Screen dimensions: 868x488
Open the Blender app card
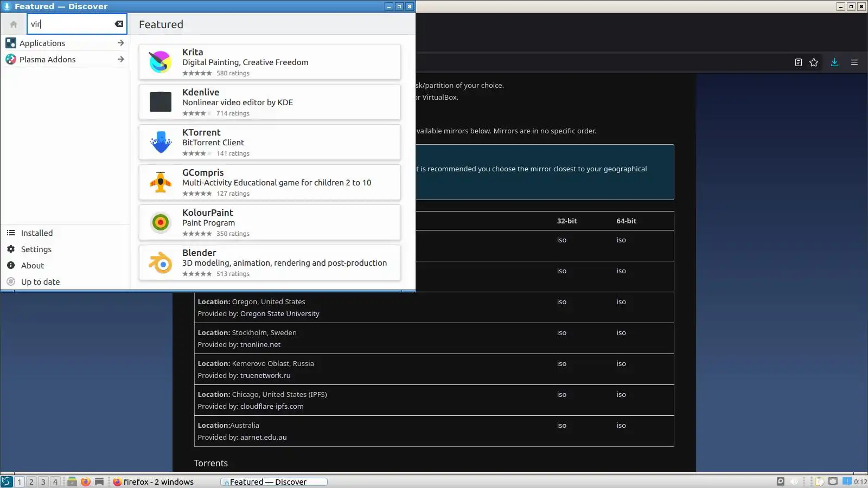pyautogui.click(x=270, y=262)
